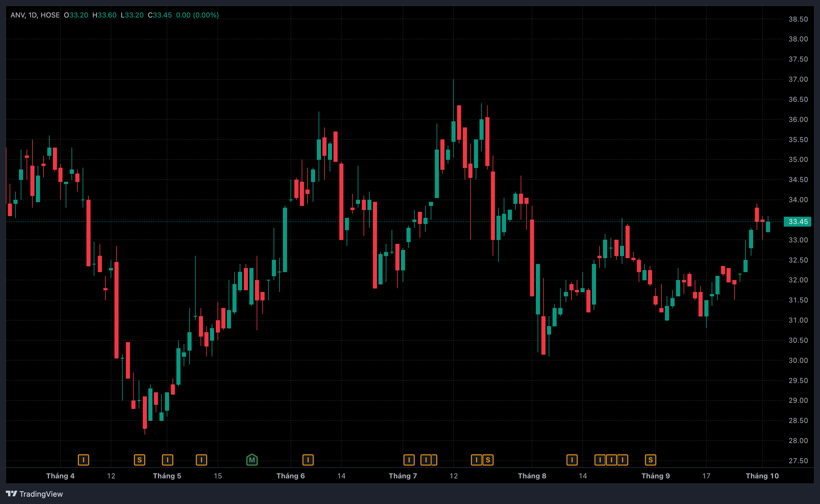This screenshot has height=504, width=820.
Task: Click the Tháng 9 time axis label
Action: pyautogui.click(x=656, y=476)
